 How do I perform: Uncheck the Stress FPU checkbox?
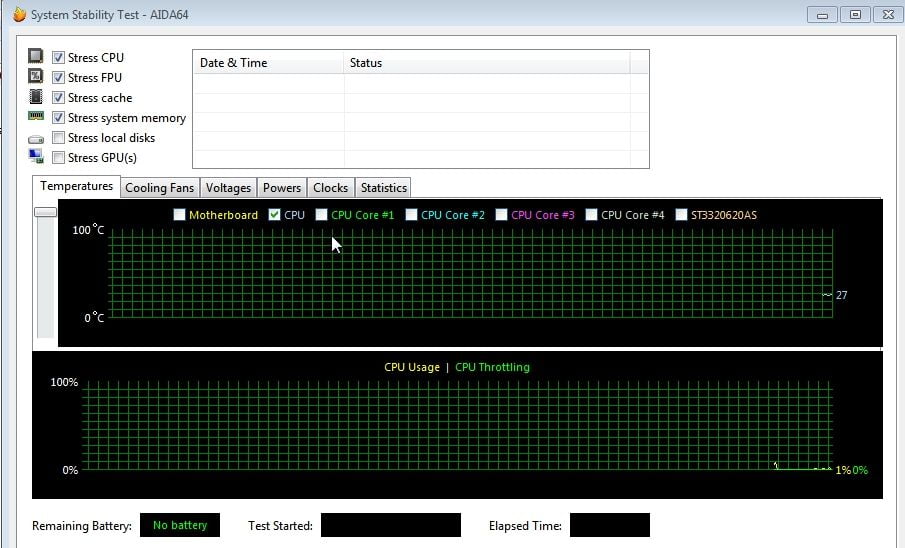[x=58, y=77]
